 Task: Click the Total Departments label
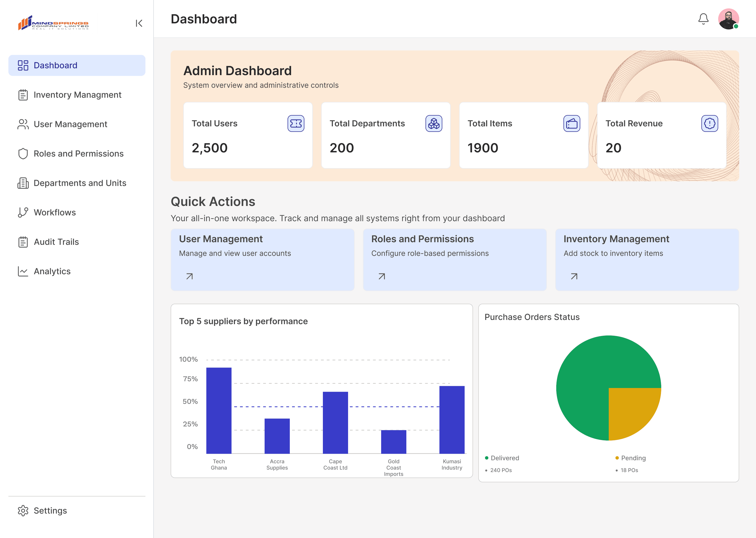pyautogui.click(x=367, y=123)
